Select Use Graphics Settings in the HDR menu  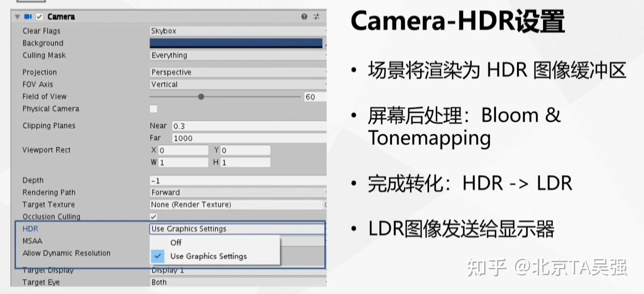click(208, 256)
